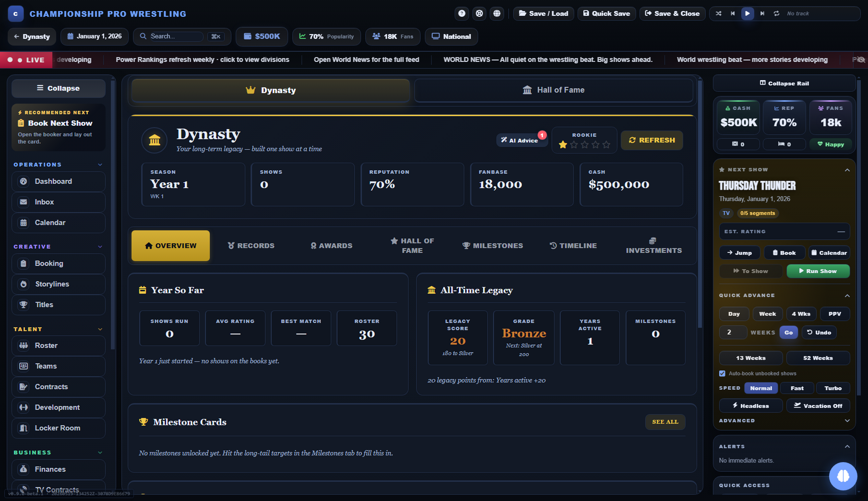
Task: Open the help question mark icon
Action: pos(462,13)
